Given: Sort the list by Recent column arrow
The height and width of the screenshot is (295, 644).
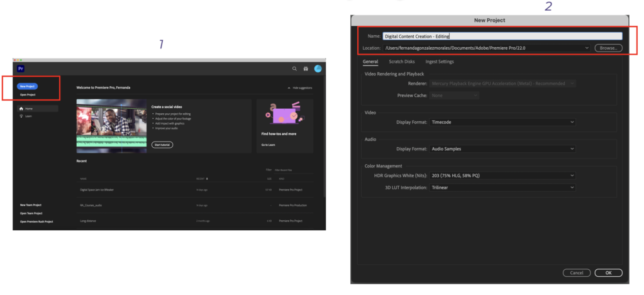Looking at the screenshot, I should pos(207,179).
